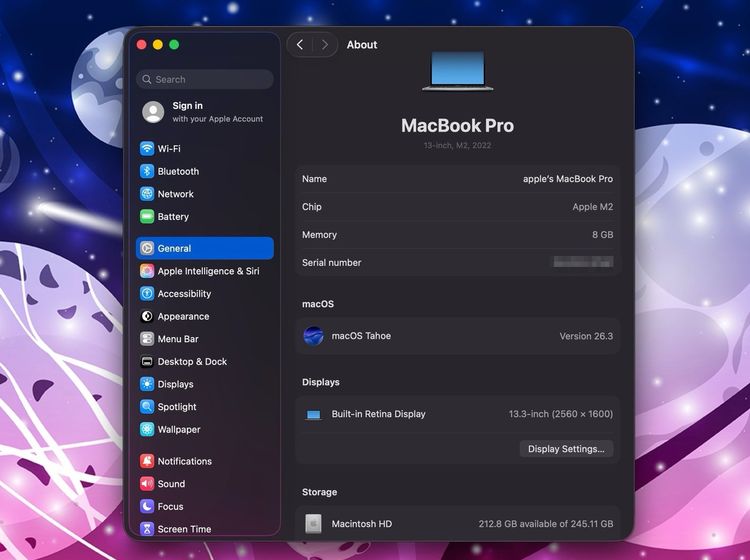Click the 13.3-inch (2560 × 1600) text
This screenshot has width=750, height=560.
(x=561, y=414)
